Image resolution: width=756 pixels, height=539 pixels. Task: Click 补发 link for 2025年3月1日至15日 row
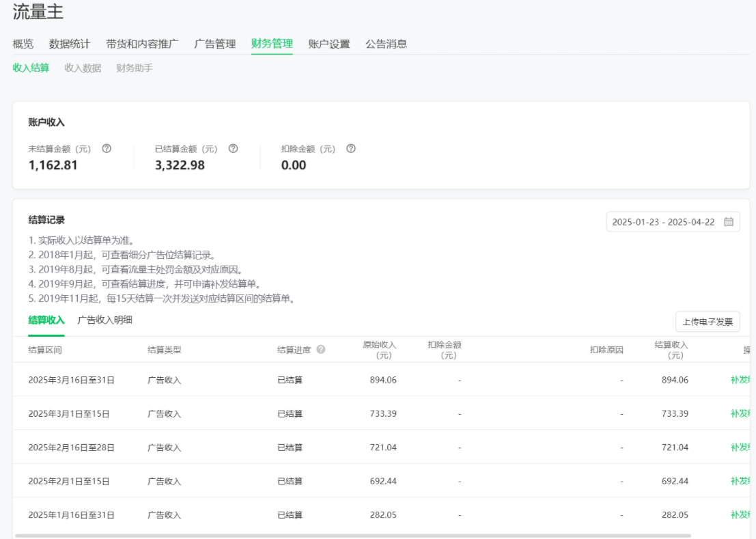(740, 414)
